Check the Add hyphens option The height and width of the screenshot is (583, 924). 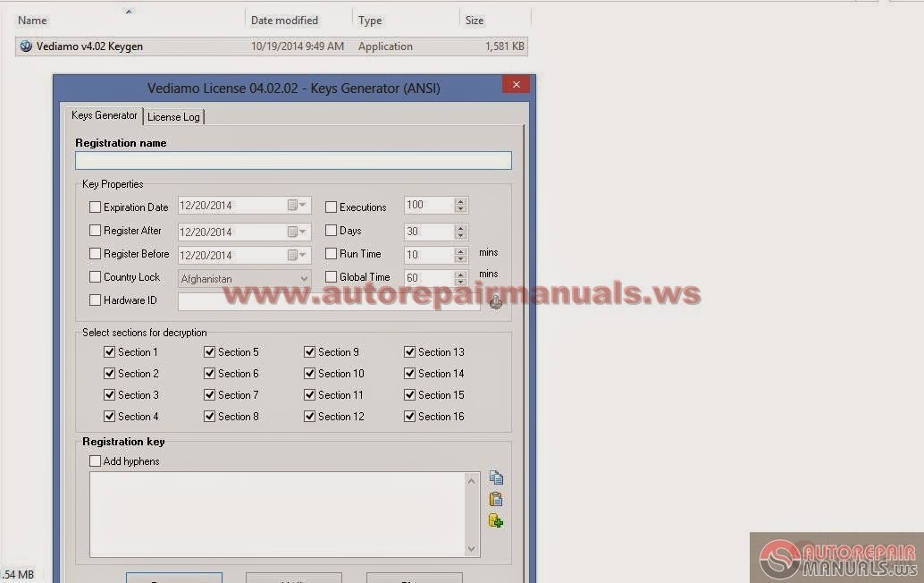tap(95, 461)
